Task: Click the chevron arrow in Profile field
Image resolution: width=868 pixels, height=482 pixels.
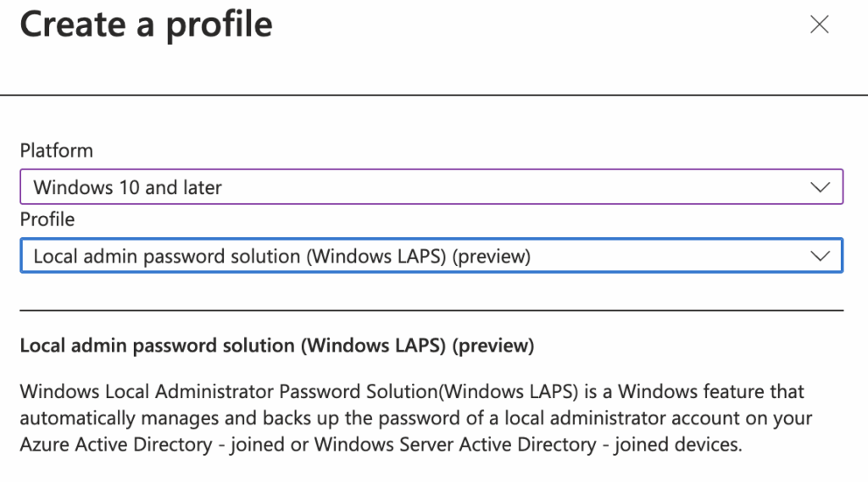Action: (820, 256)
